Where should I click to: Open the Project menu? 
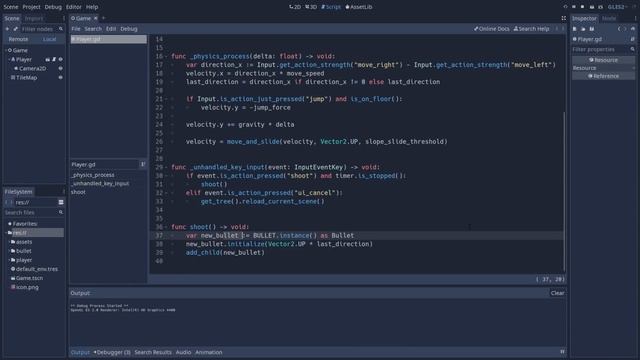coord(31,7)
